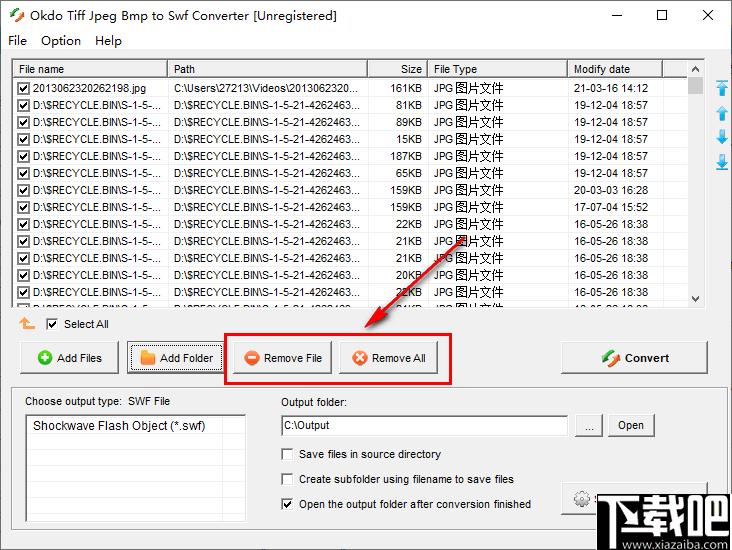Click path C:\Users\27213\Videos\2013062320...
This screenshot has width=732, height=550.
[266, 88]
